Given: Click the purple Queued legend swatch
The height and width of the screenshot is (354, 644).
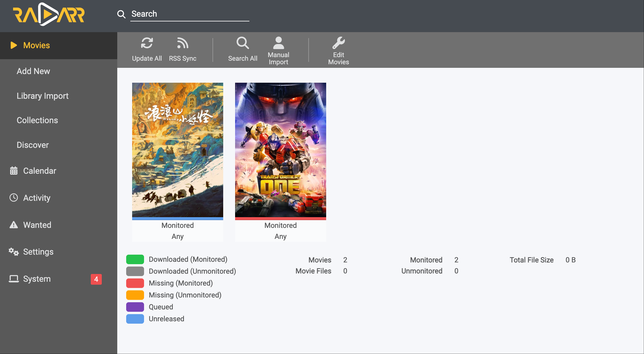Looking at the screenshot, I should click(135, 307).
